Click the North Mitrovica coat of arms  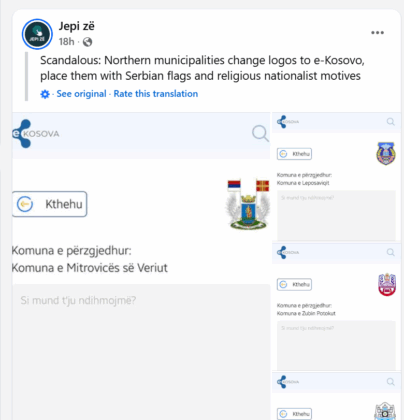(248, 204)
